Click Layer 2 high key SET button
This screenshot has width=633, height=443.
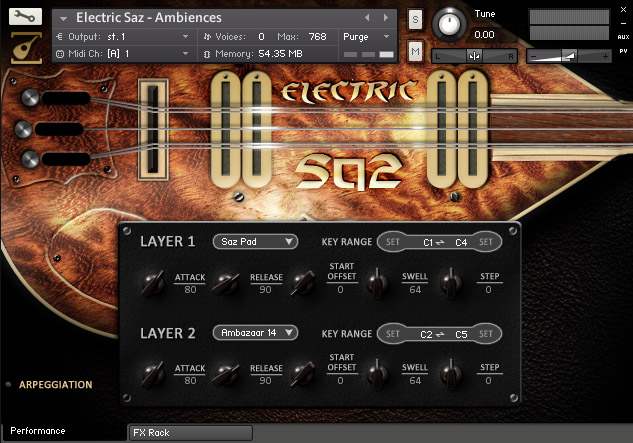486,334
